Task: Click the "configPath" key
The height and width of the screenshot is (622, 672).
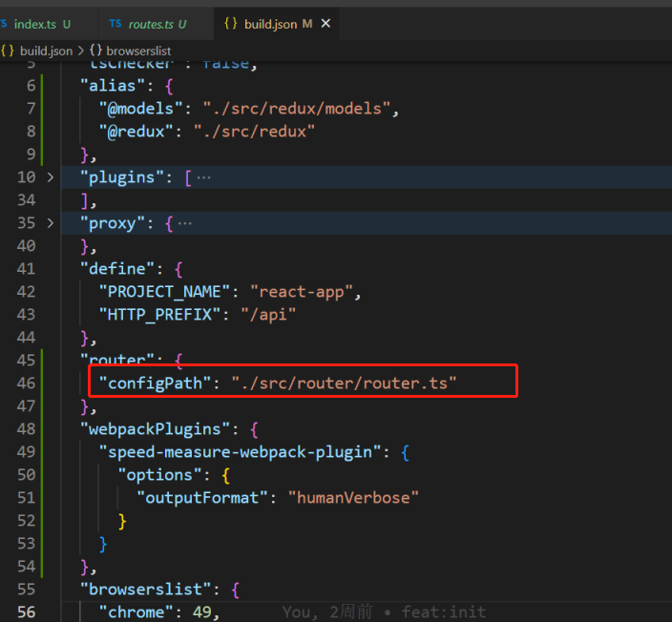Action: (x=156, y=384)
